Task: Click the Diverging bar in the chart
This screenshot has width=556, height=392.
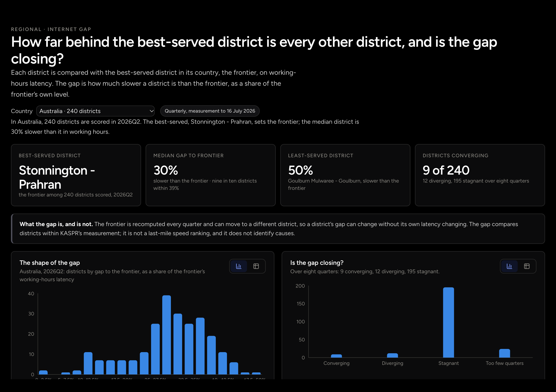Action: 393,355
